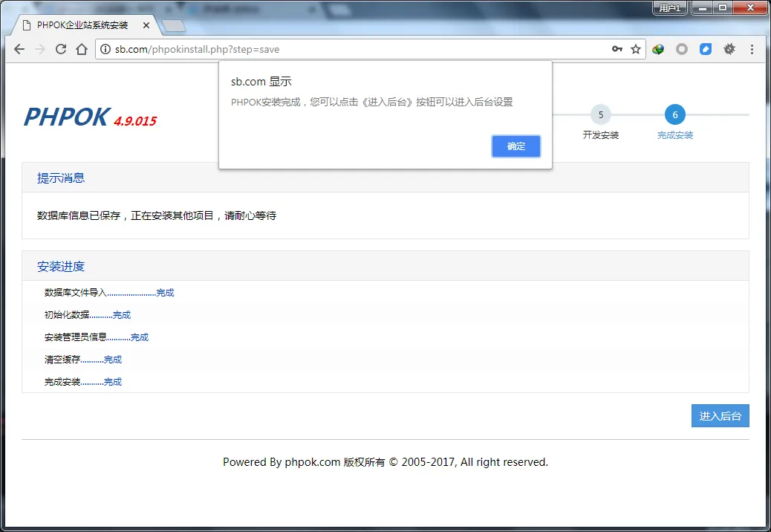Open the Internet Download Manager extension
This screenshot has height=532, width=771.
coord(658,49)
